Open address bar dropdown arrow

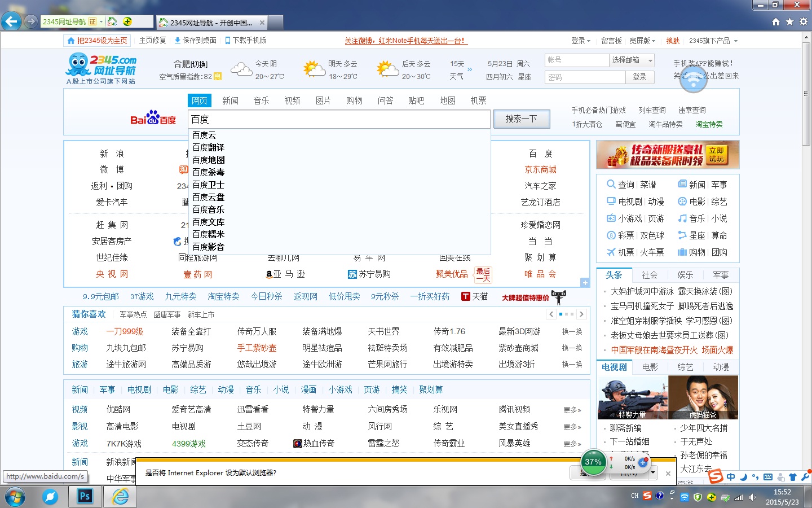[x=101, y=21]
